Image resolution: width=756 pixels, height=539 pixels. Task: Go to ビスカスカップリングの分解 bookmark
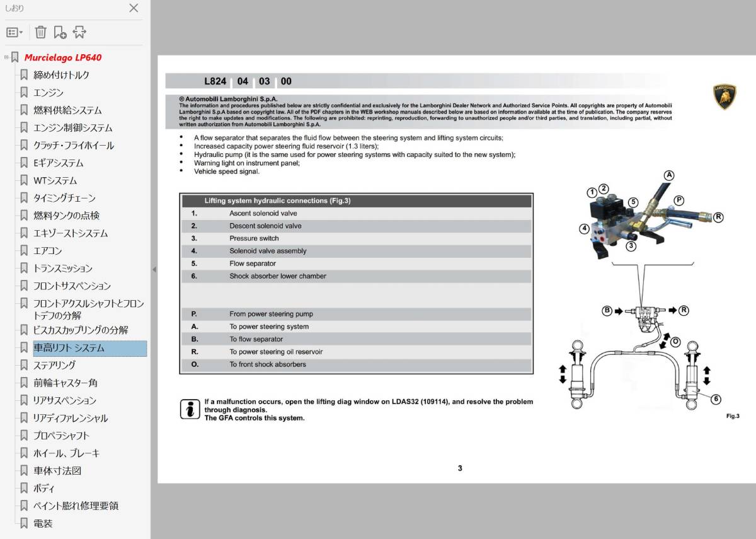pyautogui.click(x=81, y=330)
